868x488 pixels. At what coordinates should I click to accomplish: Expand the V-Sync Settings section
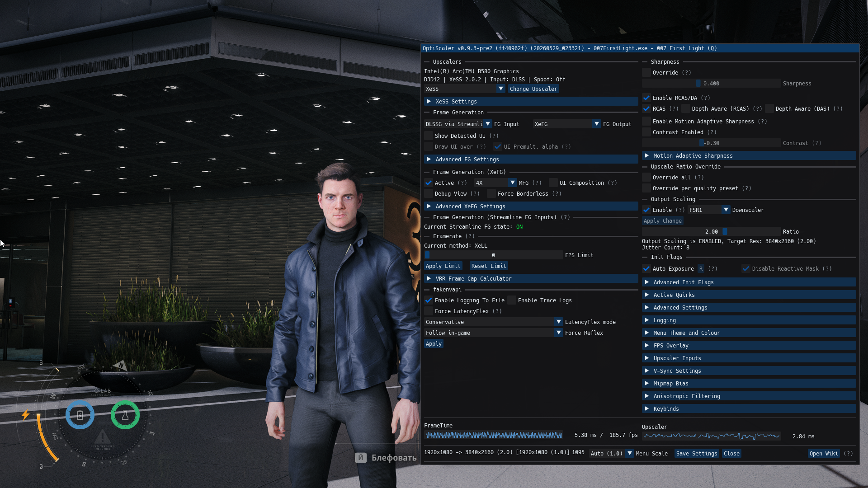pyautogui.click(x=749, y=371)
